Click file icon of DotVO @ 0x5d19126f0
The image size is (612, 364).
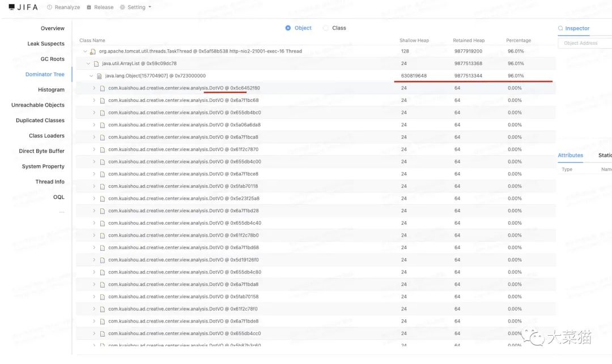pos(102,260)
